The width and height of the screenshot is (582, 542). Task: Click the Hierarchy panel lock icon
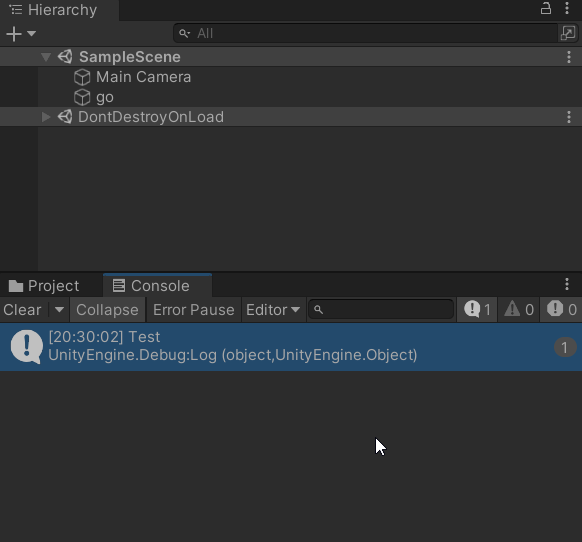(546, 8)
